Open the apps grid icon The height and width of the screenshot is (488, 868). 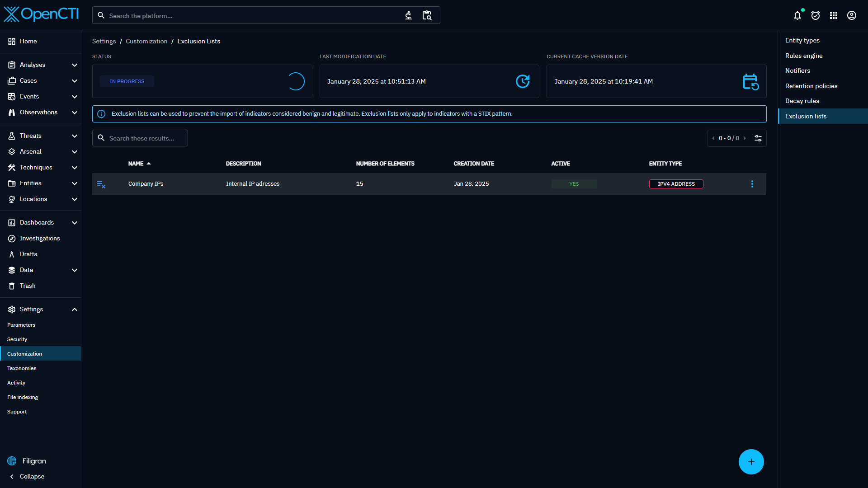(833, 16)
